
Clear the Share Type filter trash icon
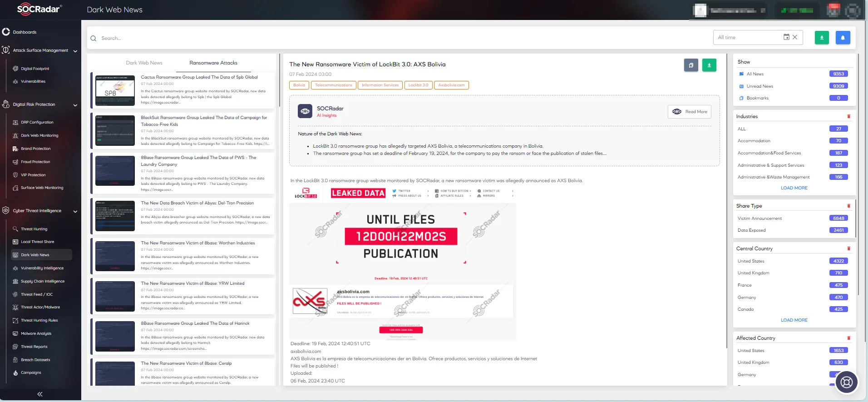(x=848, y=206)
